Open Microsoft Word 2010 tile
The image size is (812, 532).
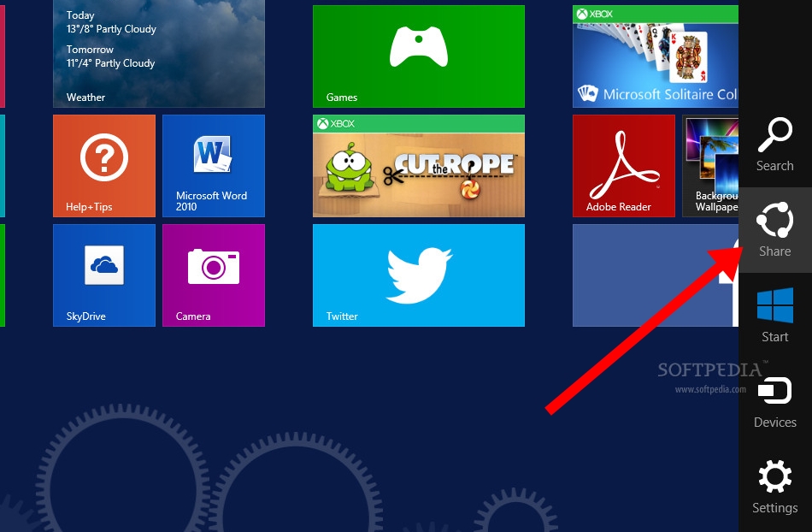tap(214, 166)
